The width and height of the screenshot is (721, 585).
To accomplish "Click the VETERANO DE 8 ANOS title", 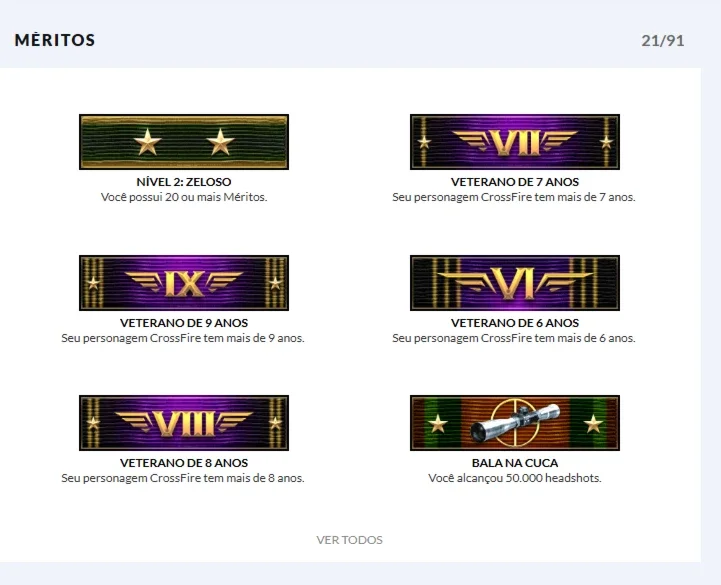I will (184, 463).
